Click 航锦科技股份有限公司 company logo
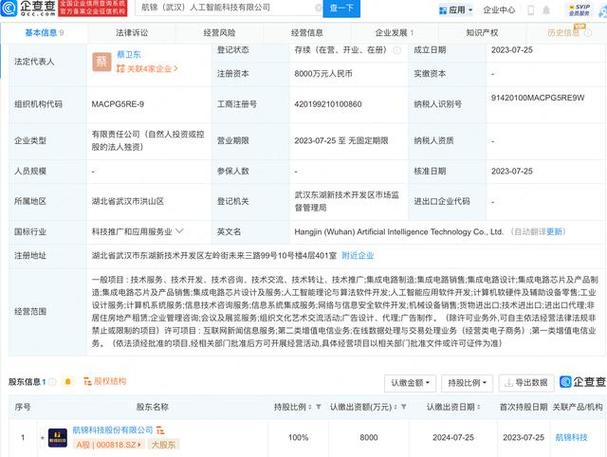 58,438
